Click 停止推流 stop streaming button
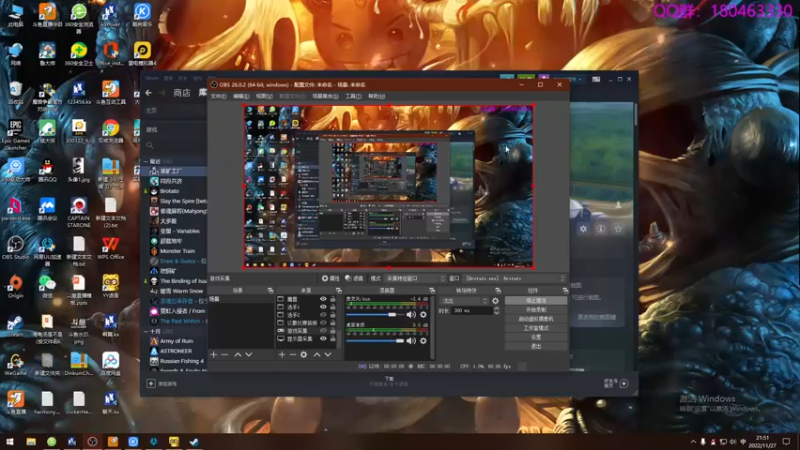The image size is (800, 450). (x=536, y=301)
